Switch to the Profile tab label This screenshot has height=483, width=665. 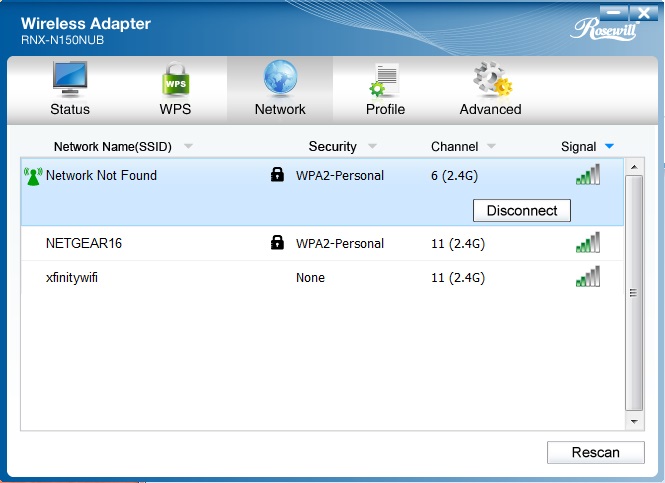(385, 109)
